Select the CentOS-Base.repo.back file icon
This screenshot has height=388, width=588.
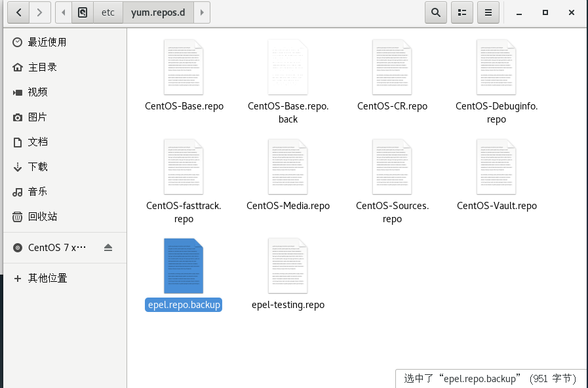click(x=288, y=67)
